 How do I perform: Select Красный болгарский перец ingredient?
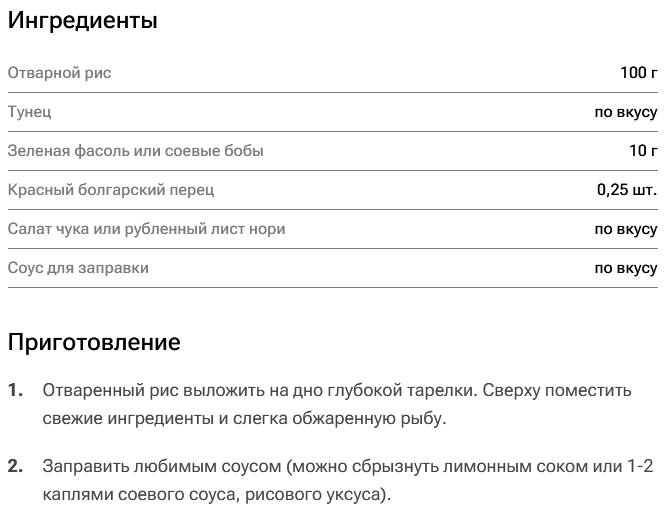click(111, 190)
